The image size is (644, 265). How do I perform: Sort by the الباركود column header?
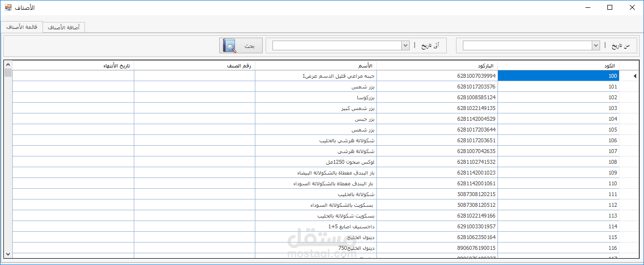tap(437, 66)
